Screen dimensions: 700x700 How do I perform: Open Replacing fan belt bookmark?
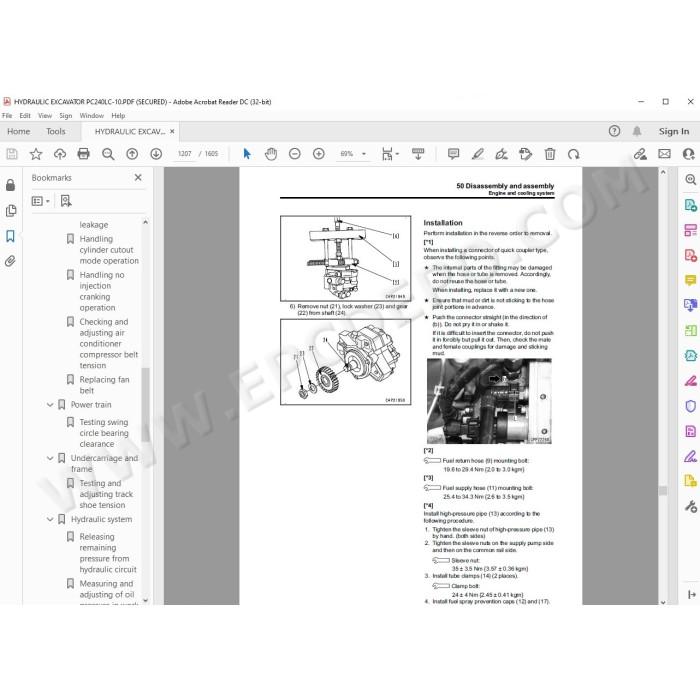point(104,385)
